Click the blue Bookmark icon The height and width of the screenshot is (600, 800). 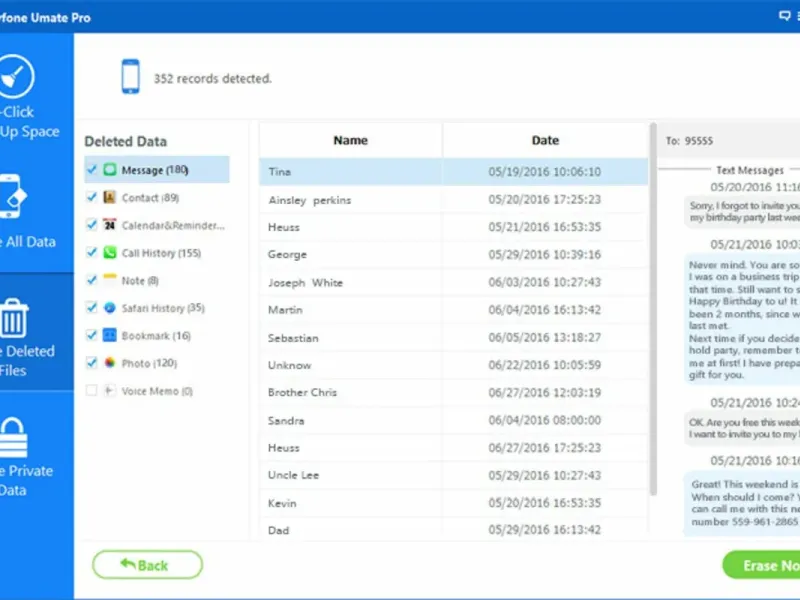(110, 335)
